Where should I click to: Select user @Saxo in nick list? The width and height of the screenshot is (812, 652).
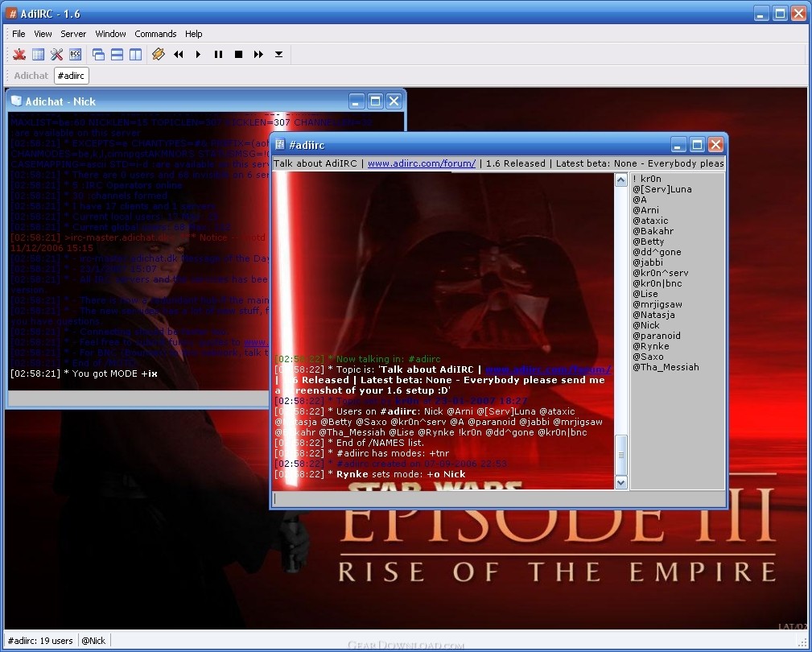click(x=648, y=357)
